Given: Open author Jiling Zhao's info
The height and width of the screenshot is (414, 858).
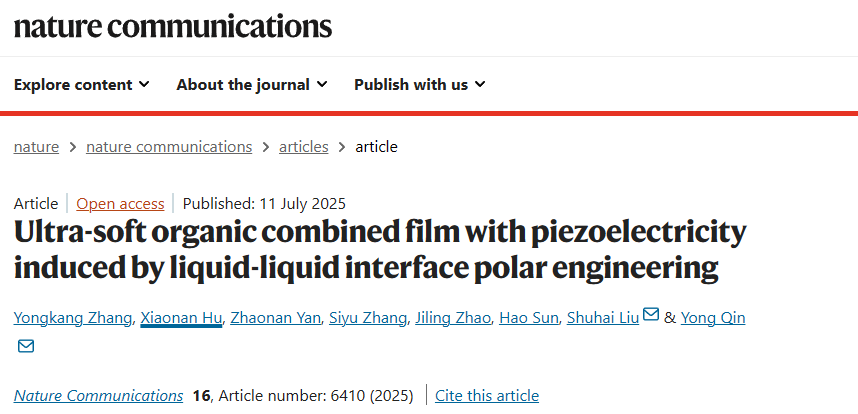Looking at the screenshot, I should pyautogui.click(x=454, y=318).
